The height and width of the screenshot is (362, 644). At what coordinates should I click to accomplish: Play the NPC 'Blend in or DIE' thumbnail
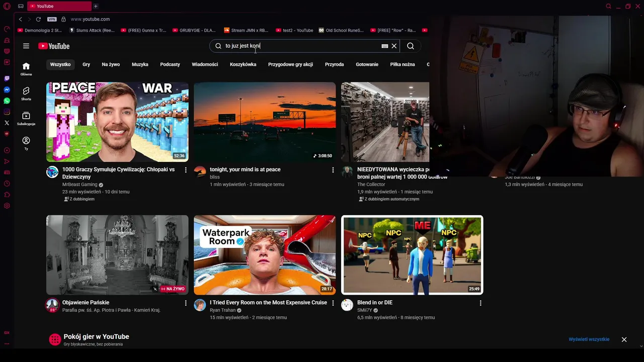pos(412,255)
